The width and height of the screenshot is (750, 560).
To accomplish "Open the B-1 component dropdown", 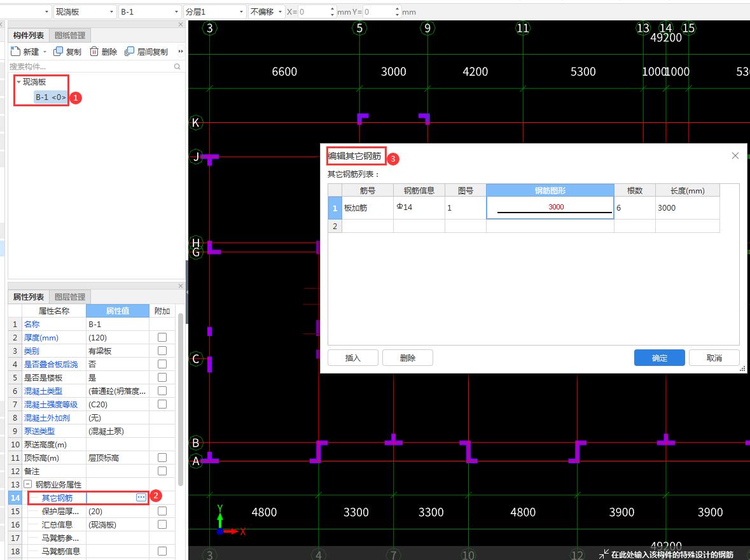I will 176,11.
